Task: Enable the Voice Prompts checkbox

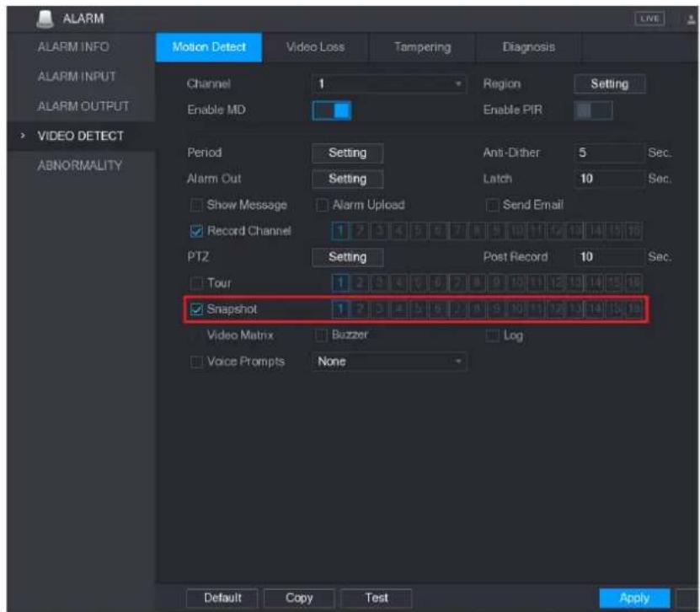Action: click(196, 362)
